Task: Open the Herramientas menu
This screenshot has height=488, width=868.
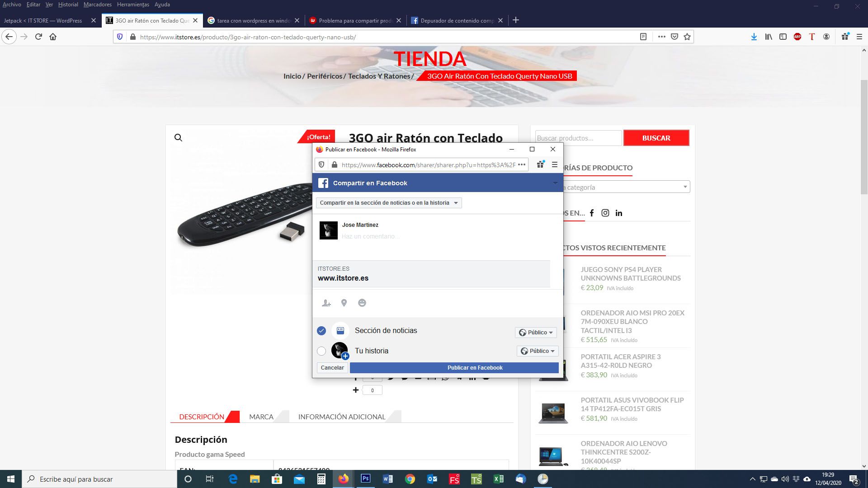Action: tap(133, 5)
